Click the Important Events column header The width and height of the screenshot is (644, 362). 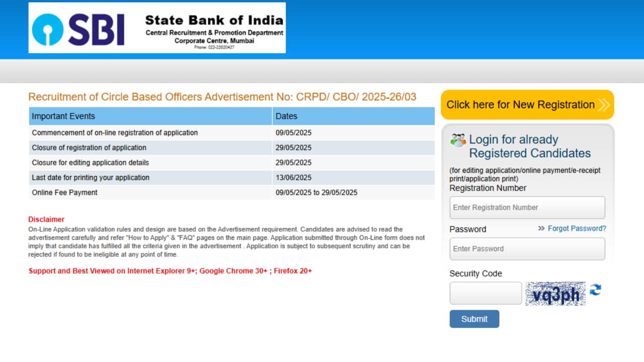(63, 116)
